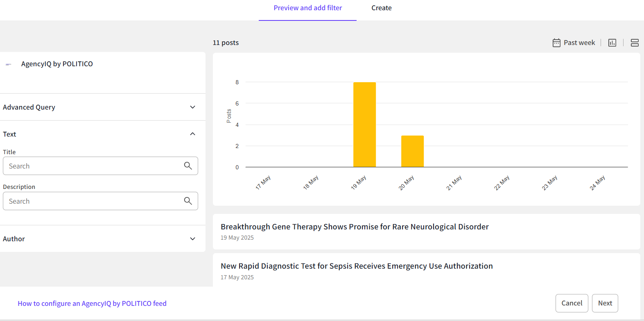Select the Preview and add filter tab
This screenshot has height=321, width=644.
point(307,8)
